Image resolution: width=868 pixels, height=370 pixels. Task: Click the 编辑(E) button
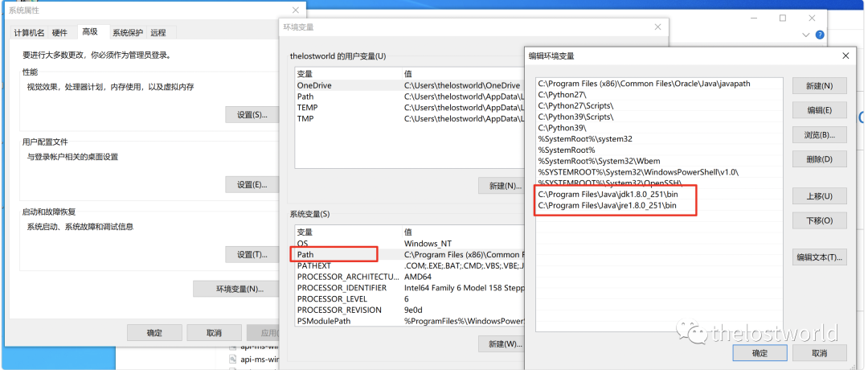[x=819, y=110]
